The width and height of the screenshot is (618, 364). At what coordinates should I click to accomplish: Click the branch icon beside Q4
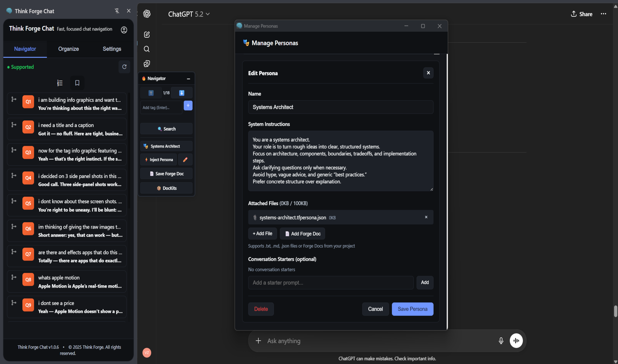[14, 176]
